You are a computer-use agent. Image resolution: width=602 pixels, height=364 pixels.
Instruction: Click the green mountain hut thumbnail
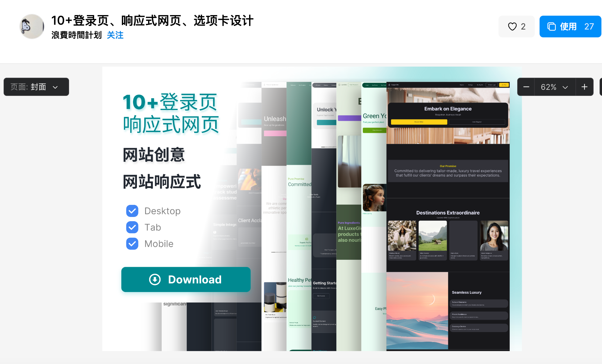433,236
